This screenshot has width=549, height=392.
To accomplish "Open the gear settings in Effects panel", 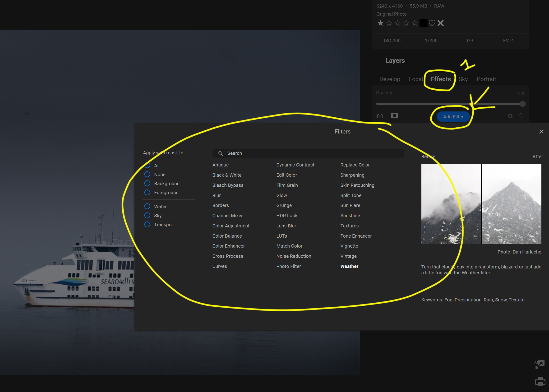I will click(x=510, y=116).
